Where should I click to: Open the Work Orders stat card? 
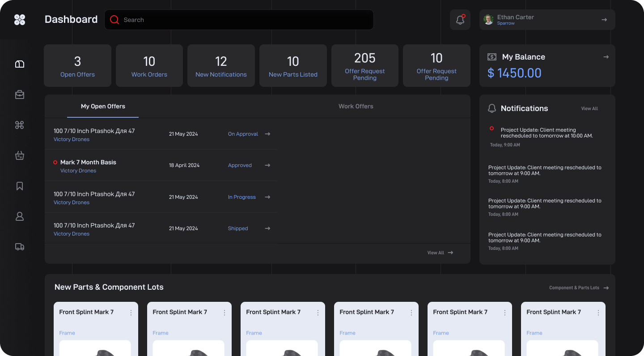[149, 65]
